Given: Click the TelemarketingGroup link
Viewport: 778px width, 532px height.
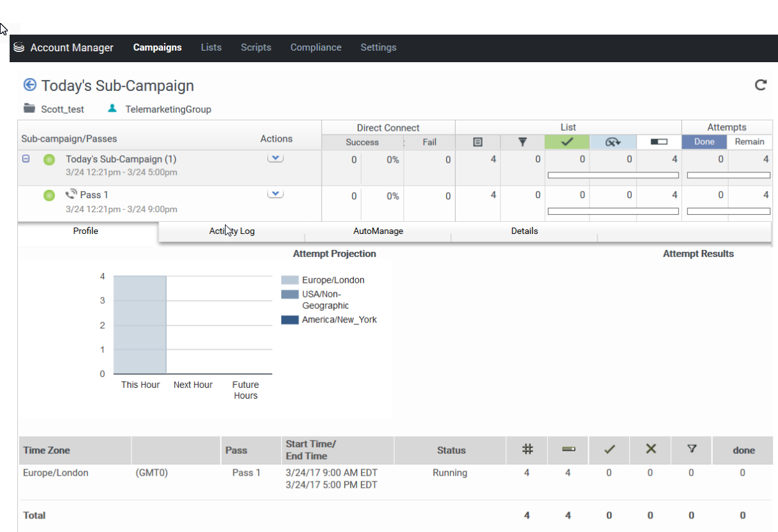Looking at the screenshot, I should point(168,110).
